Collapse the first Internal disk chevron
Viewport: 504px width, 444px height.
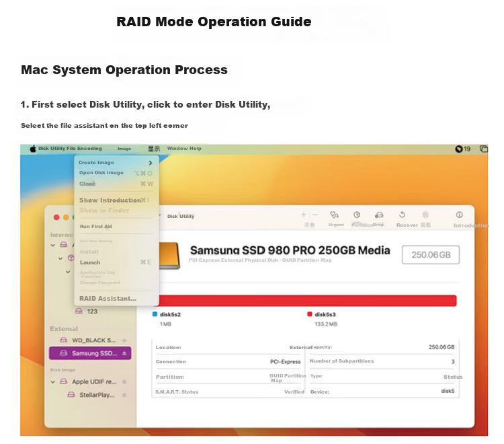(x=52, y=245)
